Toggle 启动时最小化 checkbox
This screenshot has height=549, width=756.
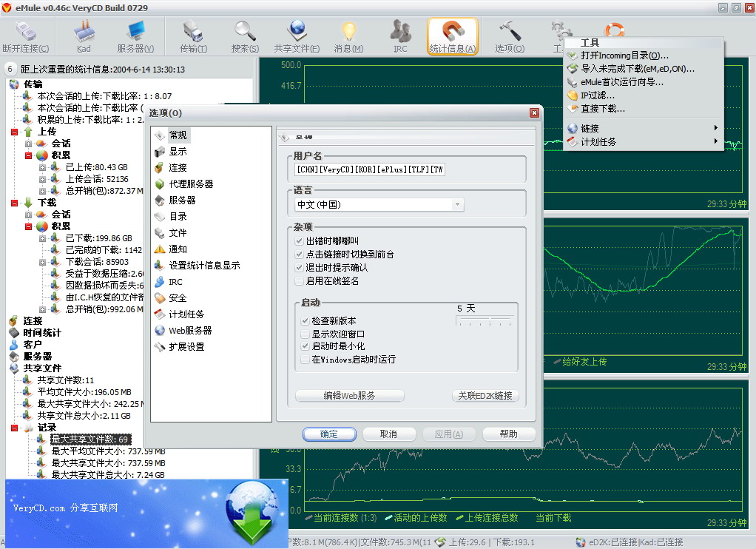click(305, 346)
